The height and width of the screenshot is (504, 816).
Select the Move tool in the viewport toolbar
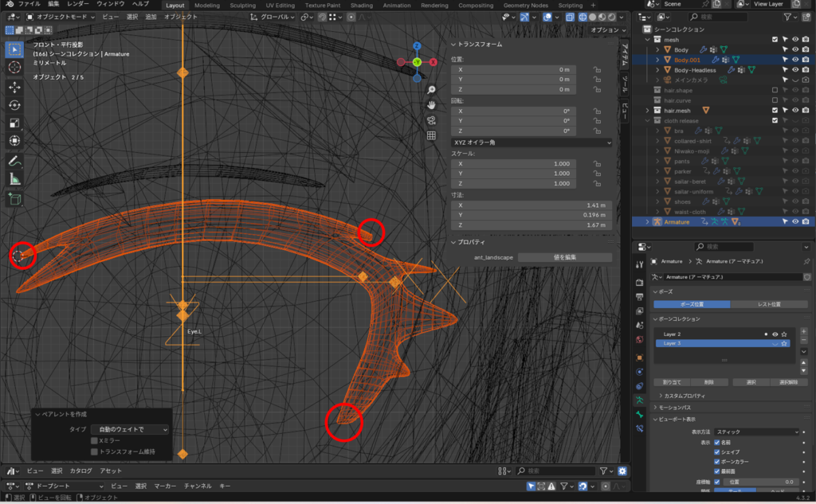14,87
